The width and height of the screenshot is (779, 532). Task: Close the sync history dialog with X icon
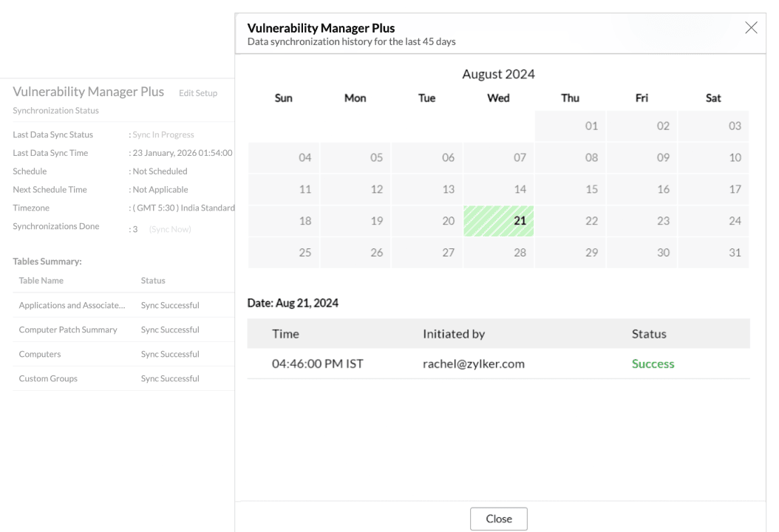click(751, 28)
